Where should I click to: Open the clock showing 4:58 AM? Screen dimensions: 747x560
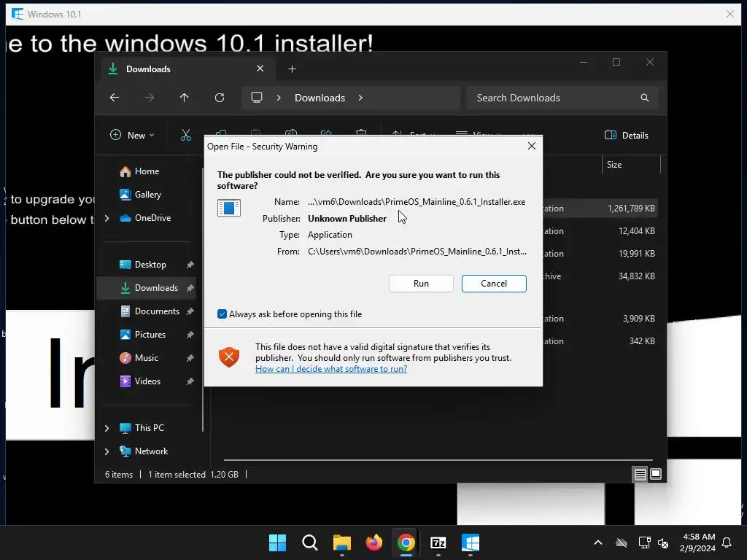click(x=697, y=542)
